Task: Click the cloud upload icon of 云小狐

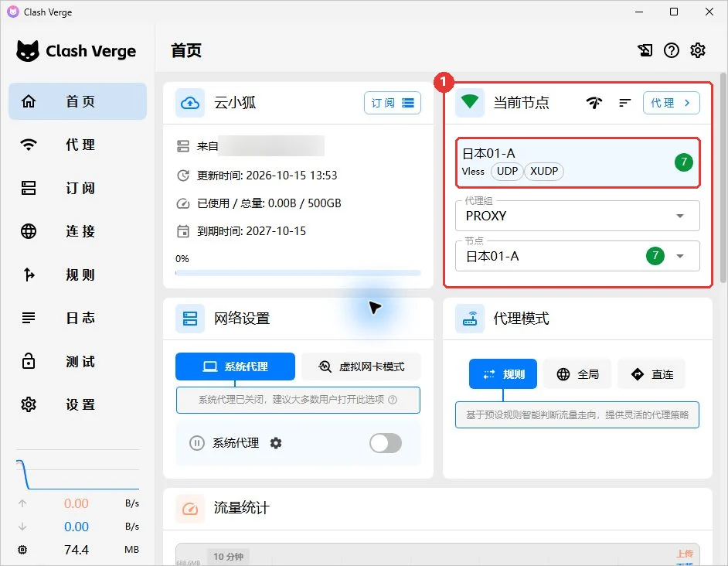Action: click(x=190, y=103)
